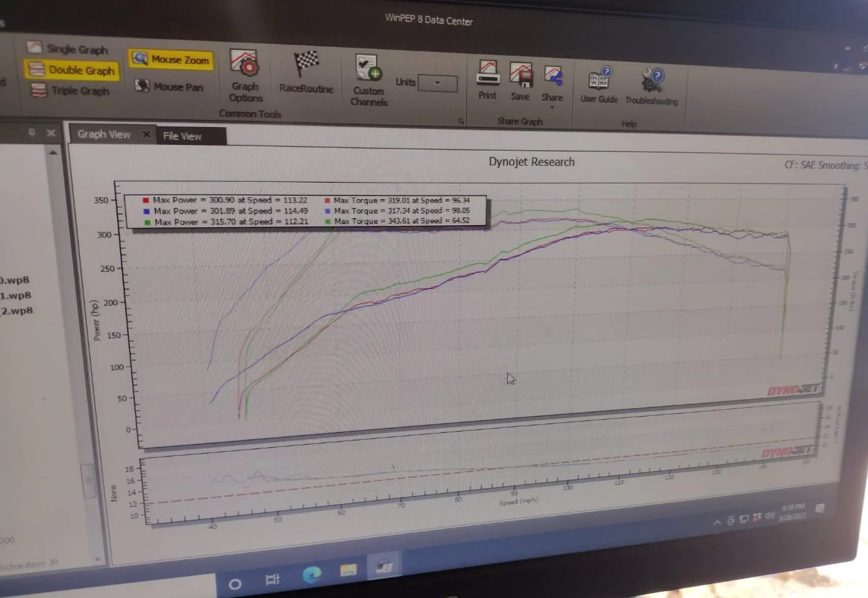
Task: Click the Power (hp) axis label
Action: (x=96, y=321)
